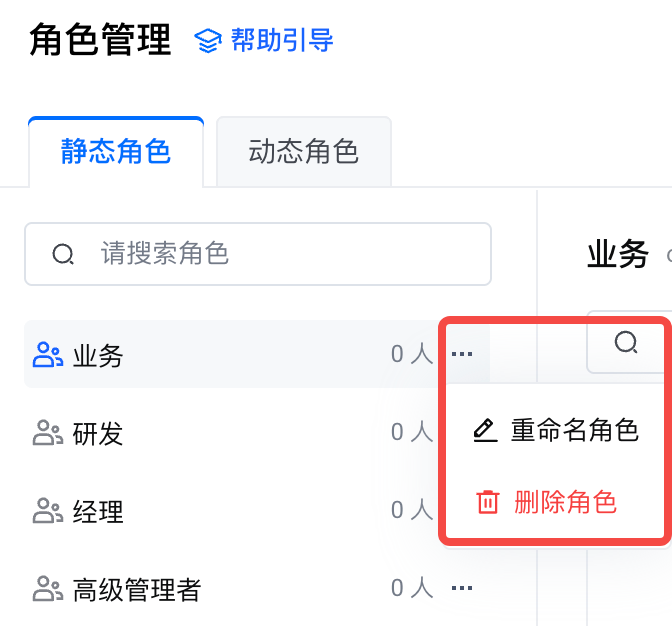Select the 经理 role
Screen dimensions: 672x626
tap(98, 512)
